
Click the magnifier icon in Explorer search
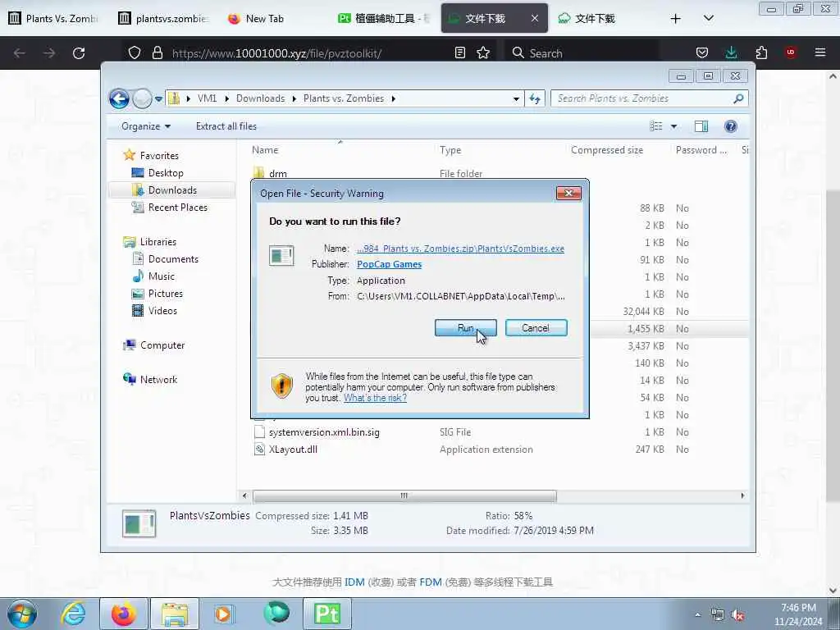click(738, 98)
